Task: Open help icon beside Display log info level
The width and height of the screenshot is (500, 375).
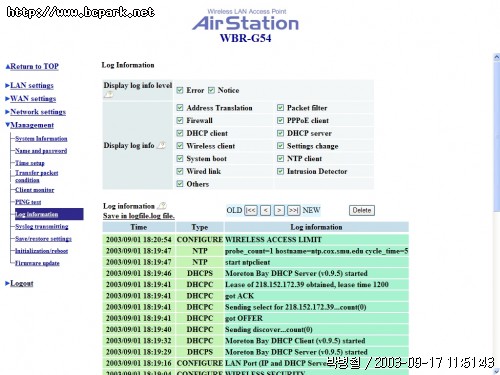Action: click(x=108, y=95)
